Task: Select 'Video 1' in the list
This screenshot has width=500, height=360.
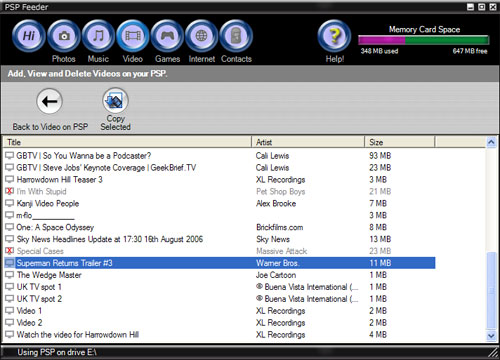Action: coord(219,311)
